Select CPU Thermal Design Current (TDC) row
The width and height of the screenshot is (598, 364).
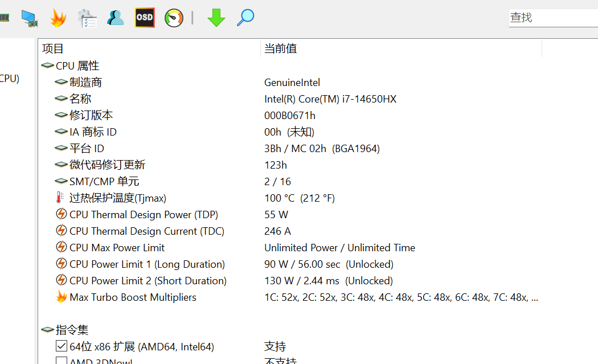coord(147,231)
